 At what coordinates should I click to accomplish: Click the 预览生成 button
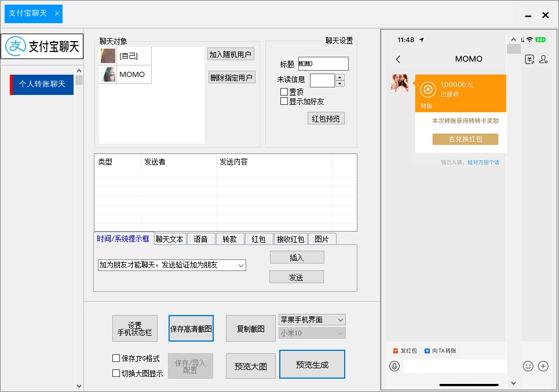click(312, 364)
